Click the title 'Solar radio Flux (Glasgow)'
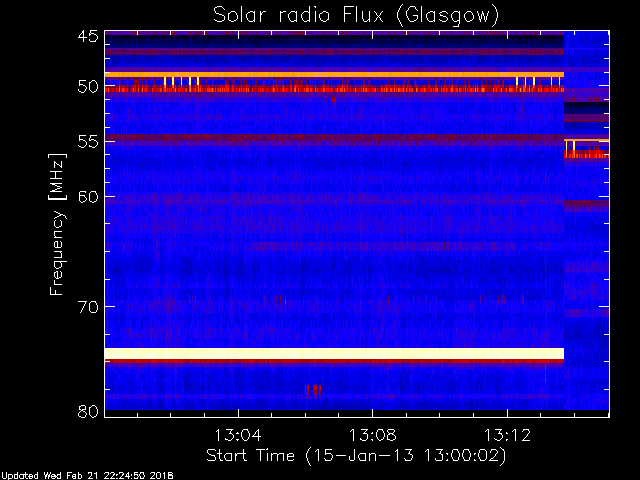This screenshot has width=640, height=480. 356,15
